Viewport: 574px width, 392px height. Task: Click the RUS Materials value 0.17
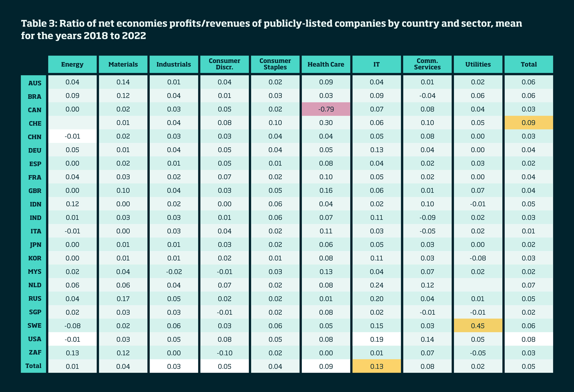click(x=123, y=299)
